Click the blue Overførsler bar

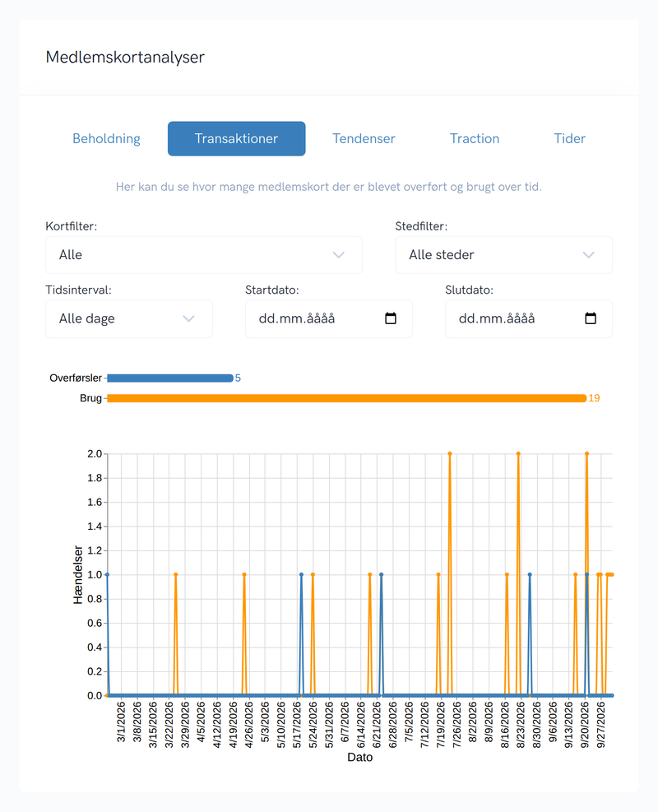click(169, 378)
